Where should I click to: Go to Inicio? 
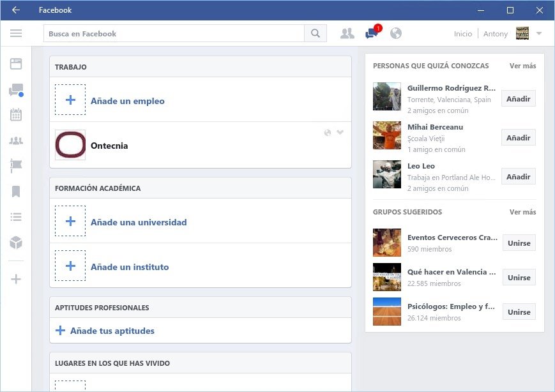coord(463,34)
